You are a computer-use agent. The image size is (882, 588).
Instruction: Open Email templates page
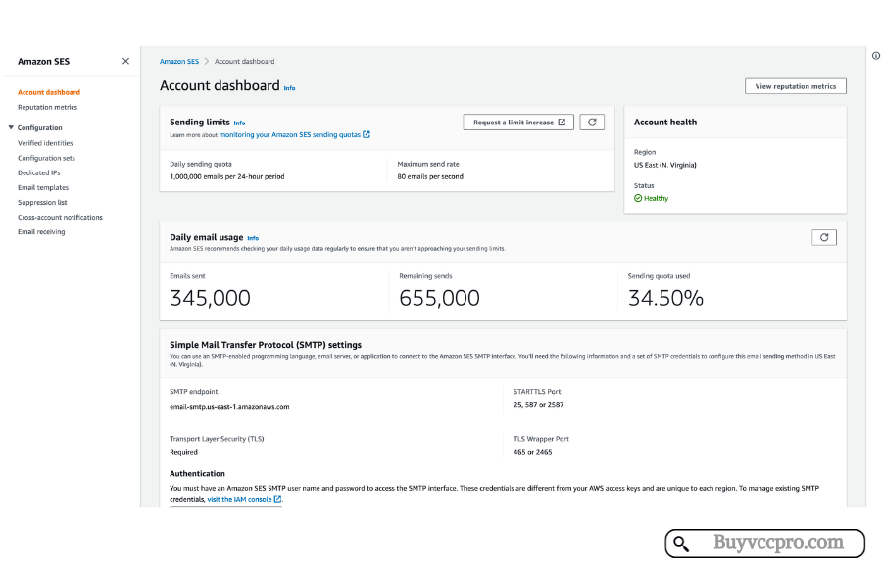tap(43, 187)
